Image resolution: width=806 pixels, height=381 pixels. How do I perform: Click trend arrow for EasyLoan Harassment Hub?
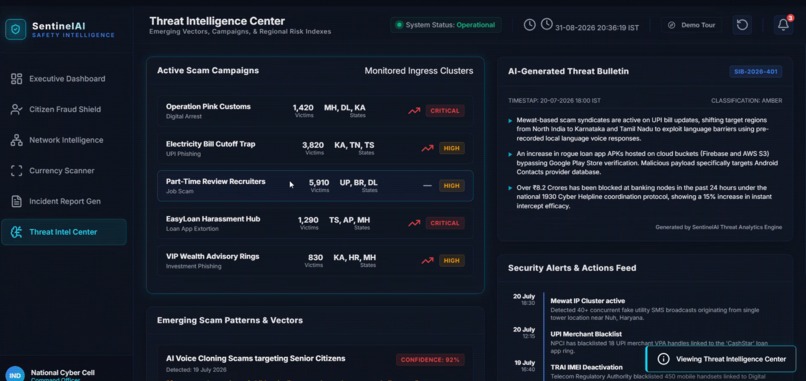click(x=414, y=223)
